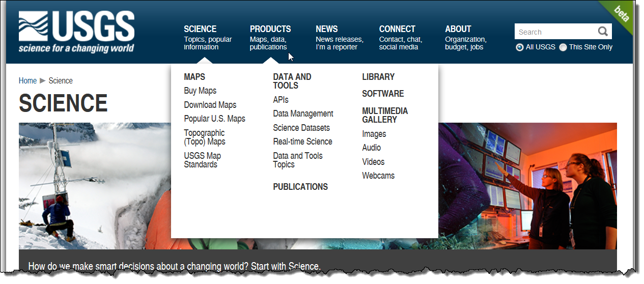Click the USGS logo
The width and height of the screenshot is (644, 284).
pos(77,33)
